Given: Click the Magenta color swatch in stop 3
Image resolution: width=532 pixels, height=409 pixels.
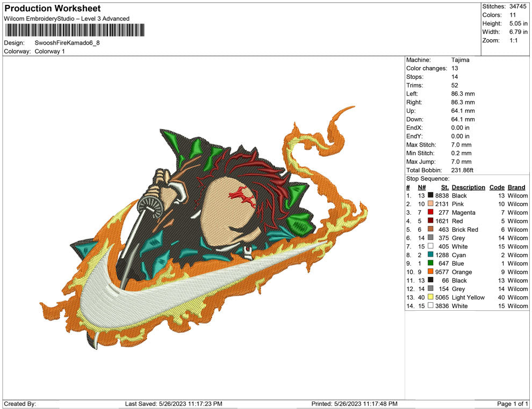Looking at the screenshot, I should tap(430, 212).
